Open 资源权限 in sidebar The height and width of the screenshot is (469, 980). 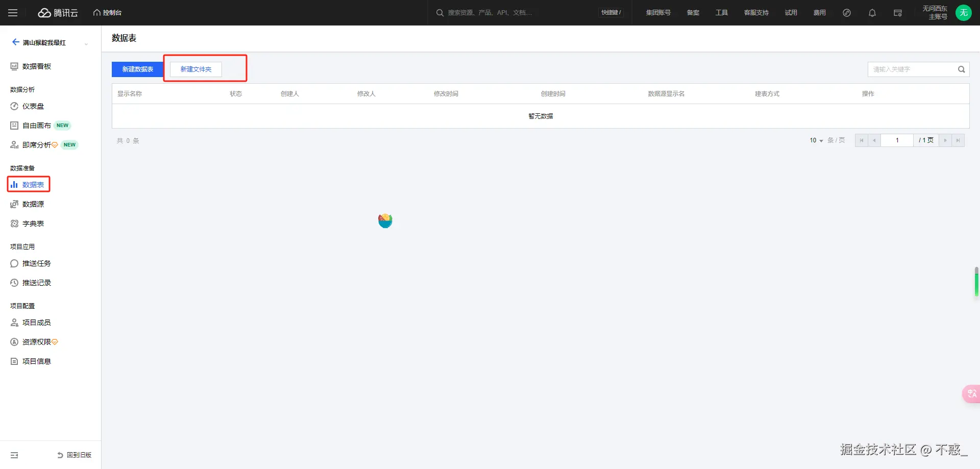click(34, 342)
